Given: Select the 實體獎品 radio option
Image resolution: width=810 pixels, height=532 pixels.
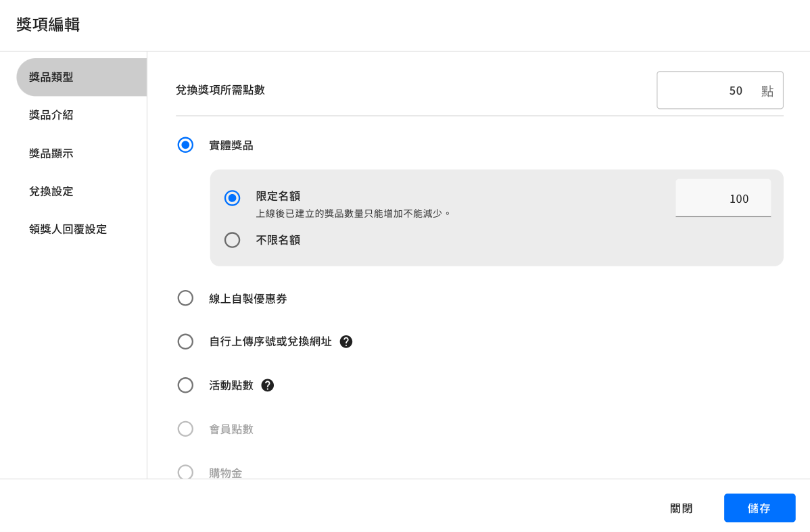Looking at the screenshot, I should click(x=185, y=145).
